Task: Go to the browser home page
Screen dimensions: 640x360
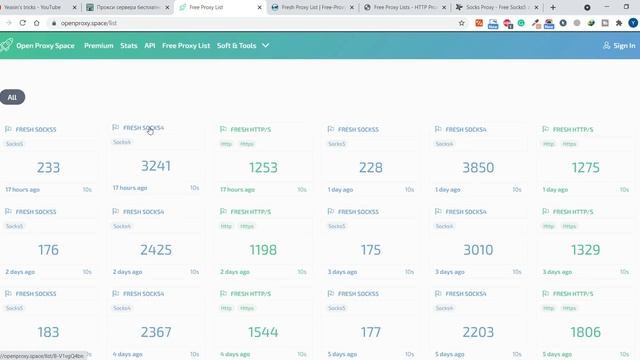Action: [x=37, y=23]
